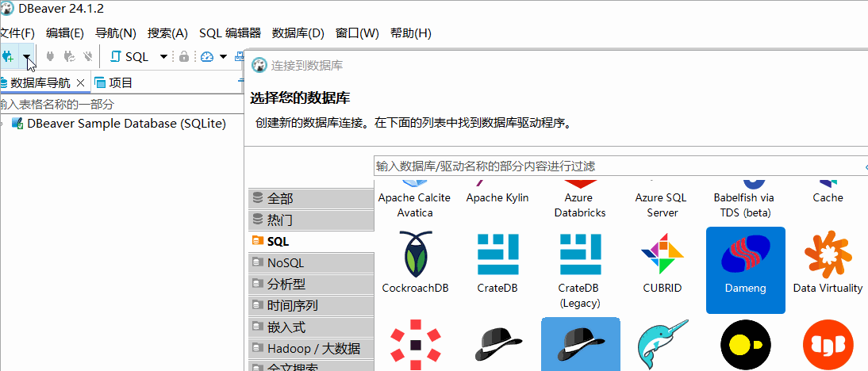Click the SQLite connection icon in navigator
This screenshot has width=868, height=371.
(x=17, y=124)
